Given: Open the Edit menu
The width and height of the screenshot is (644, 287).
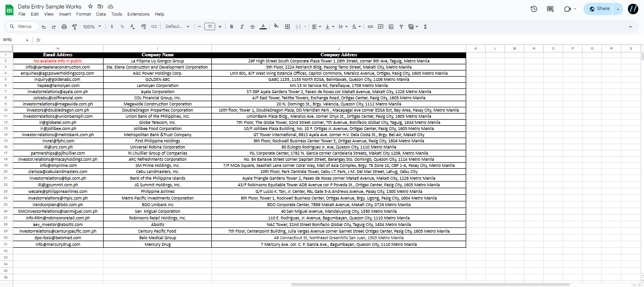Looking at the screenshot, I should coord(35,14).
